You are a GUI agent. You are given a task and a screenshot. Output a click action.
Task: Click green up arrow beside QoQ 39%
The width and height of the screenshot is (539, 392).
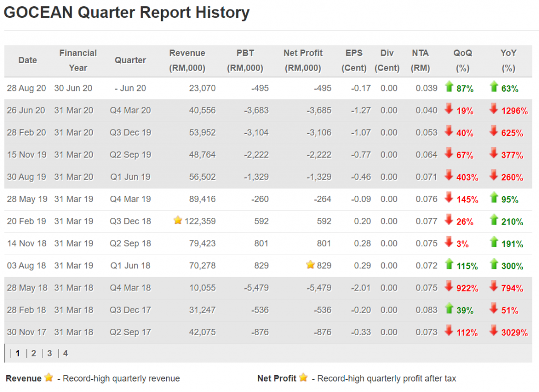tap(449, 308)
